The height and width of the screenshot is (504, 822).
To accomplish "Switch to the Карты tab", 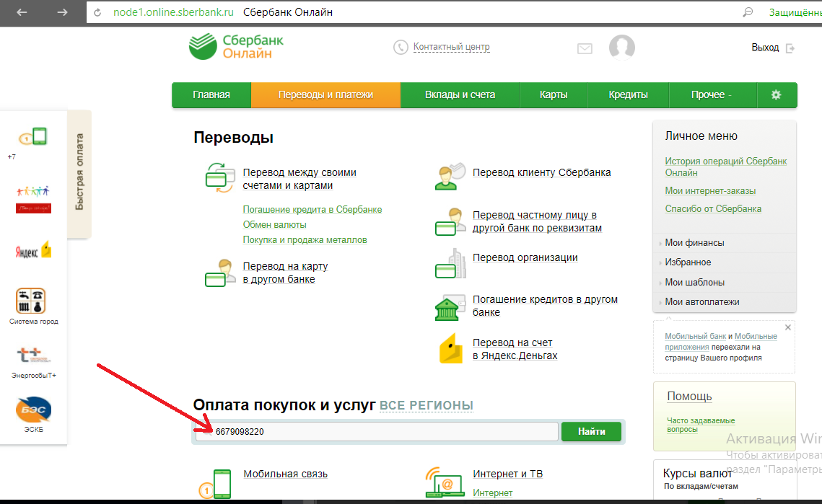I will pyautogui.click(x=554, y=95).
